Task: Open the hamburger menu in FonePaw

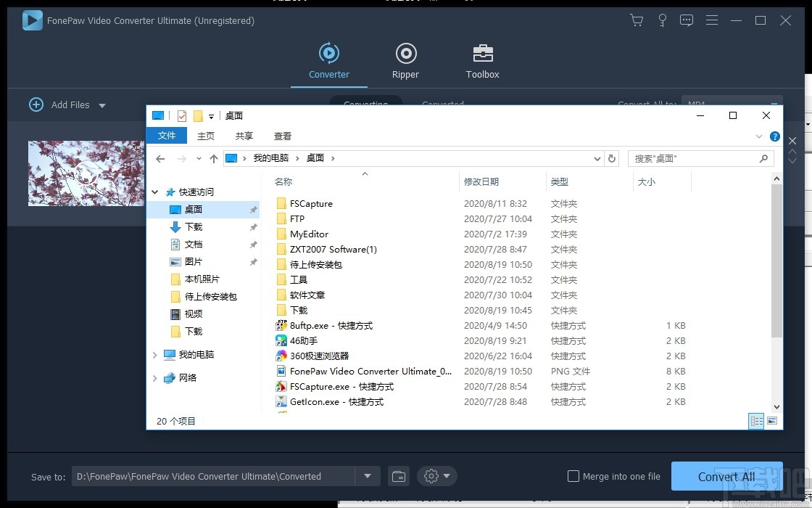Action: coord(712,20)
